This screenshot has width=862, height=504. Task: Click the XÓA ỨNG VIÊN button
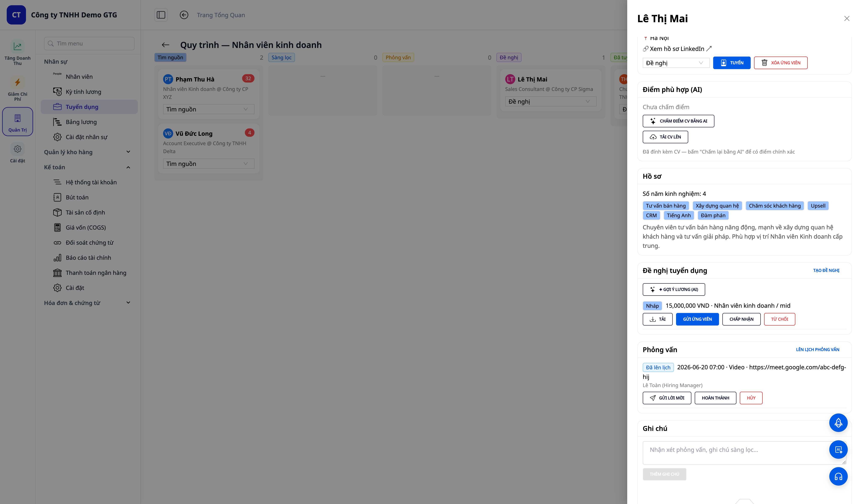(781, 63)
